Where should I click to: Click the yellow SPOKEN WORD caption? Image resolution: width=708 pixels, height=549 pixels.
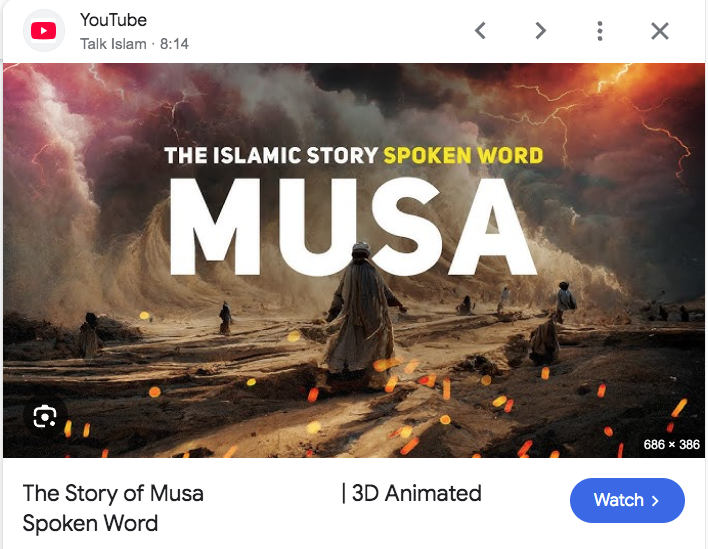pyautogui.click(x=463, y=156)
